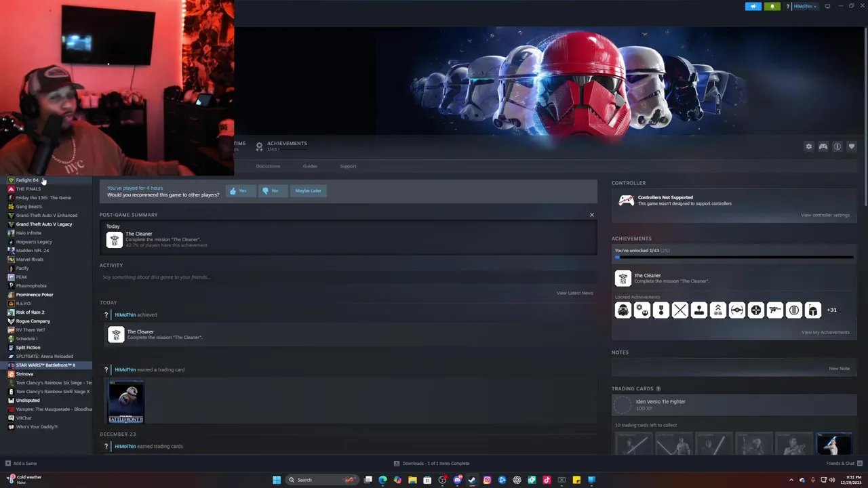The height and width of the screenshot is (488, 868).
Task: Select Halo Infinite in library
Action: [28, 233]
